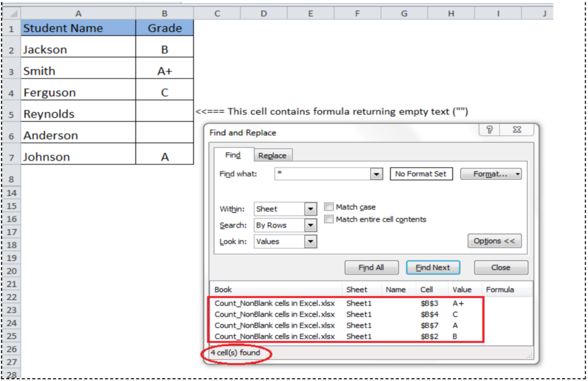Switch to the Replace tab

tap(273, 155)
